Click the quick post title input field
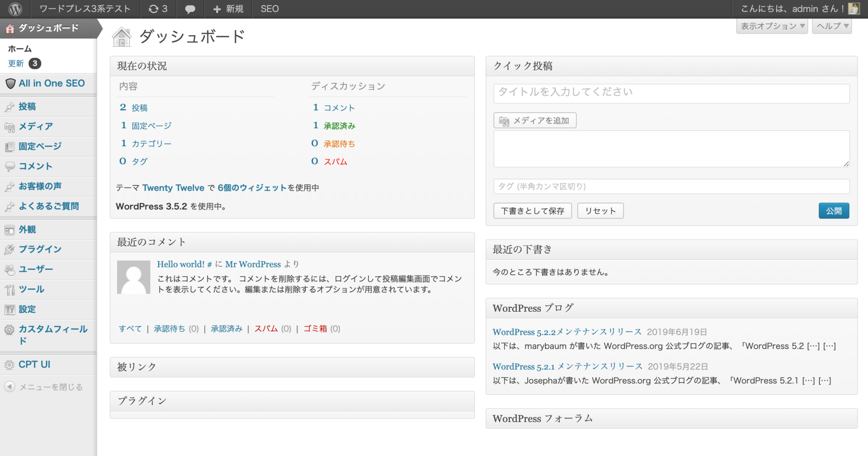Viewport: 868px width, 456px height. click(671, 93)
